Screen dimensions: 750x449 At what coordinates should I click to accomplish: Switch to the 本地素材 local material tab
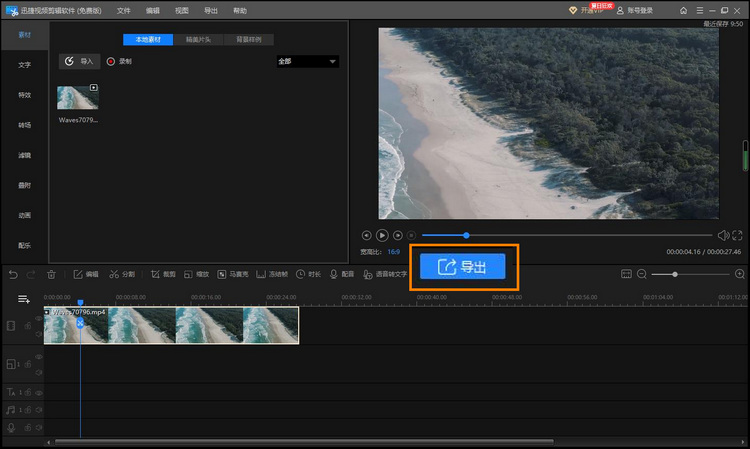[x=148, y=40]
